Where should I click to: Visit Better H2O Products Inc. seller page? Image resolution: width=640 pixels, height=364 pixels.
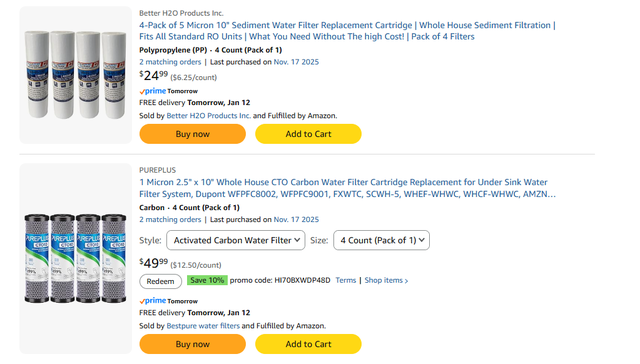click(x=209, y=115)
